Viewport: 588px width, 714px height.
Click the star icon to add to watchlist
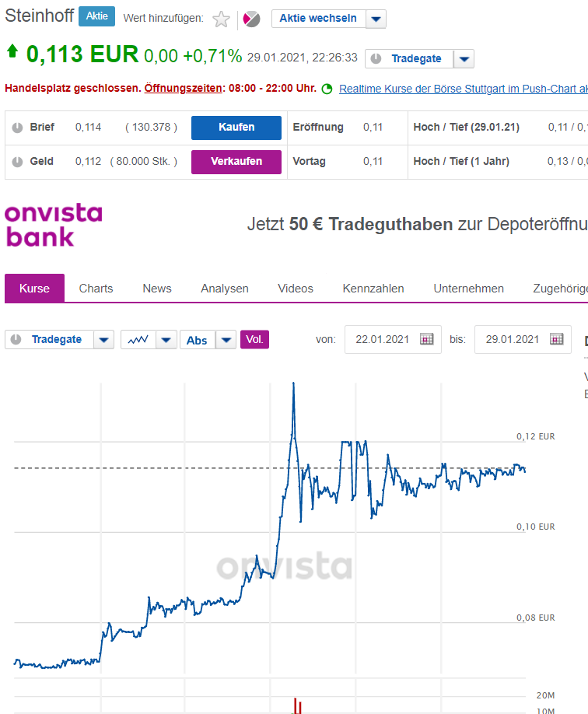[x=222, y=19]
